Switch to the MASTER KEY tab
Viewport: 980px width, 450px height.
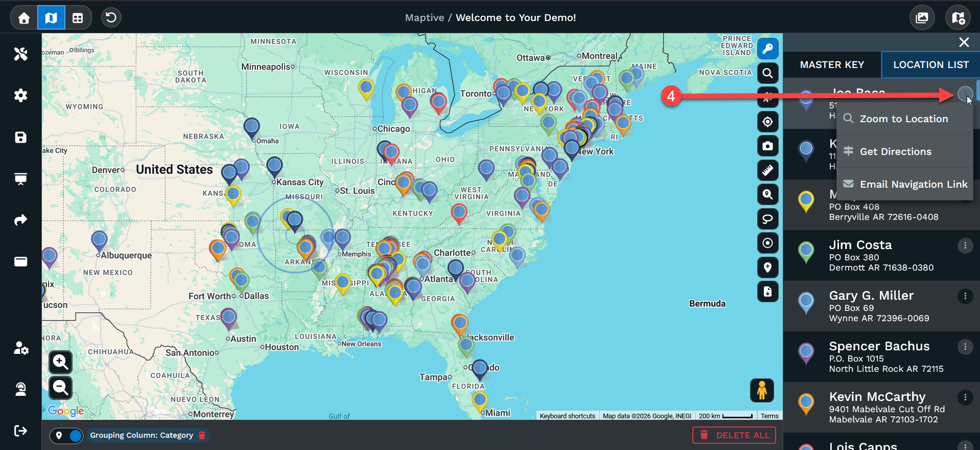pyautogui.click(x=832, y=65)
